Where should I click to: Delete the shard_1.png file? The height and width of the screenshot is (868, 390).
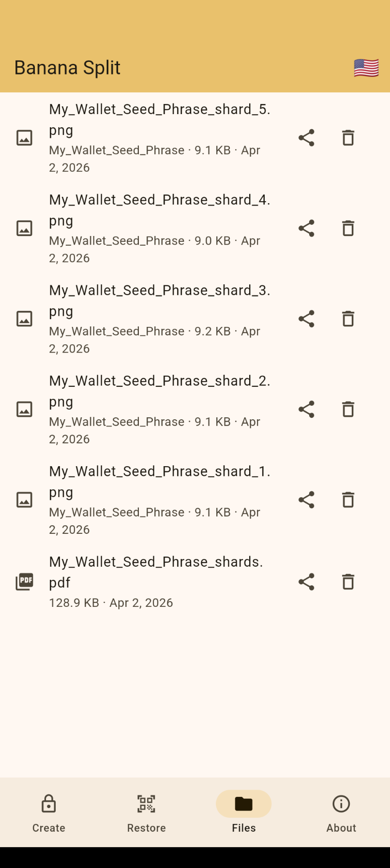[348, 500]
